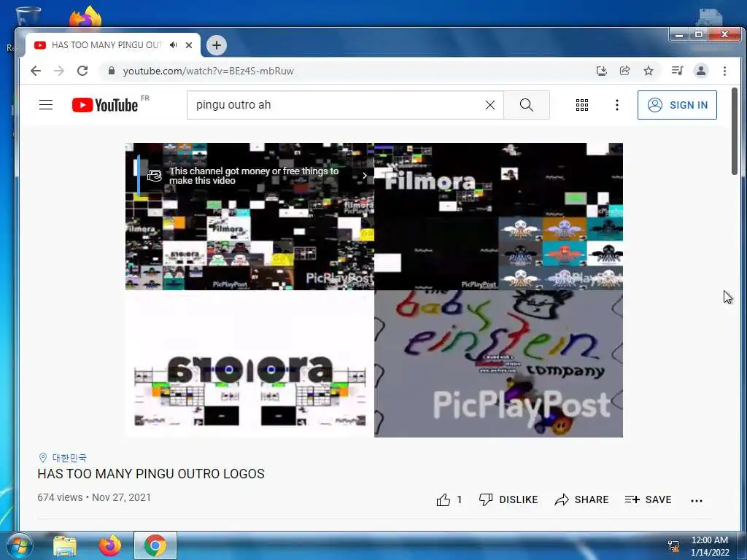Click the Chrome taskbar button
The height and width of the screenshot is (560, 747).
coord(155,545)
